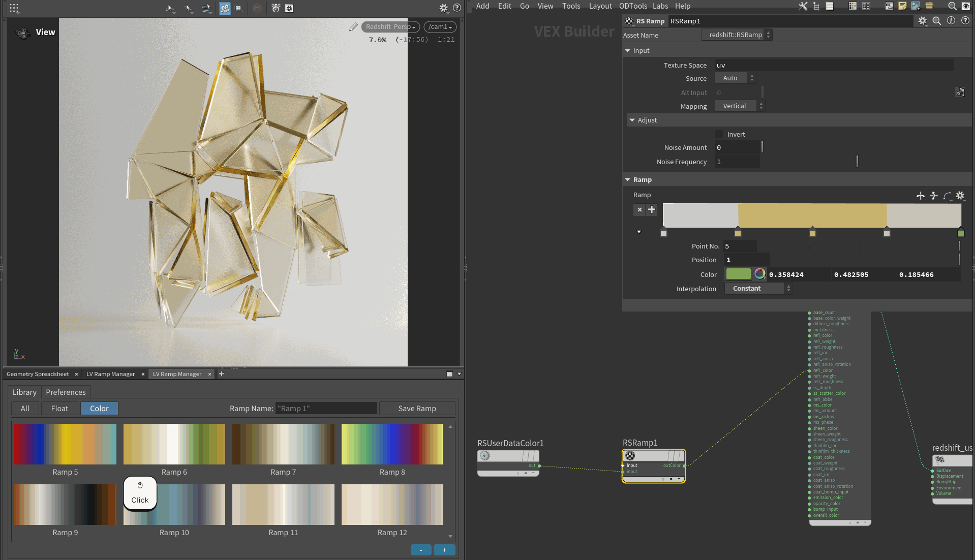Select the Color filter in ramp library

point(99,409)
